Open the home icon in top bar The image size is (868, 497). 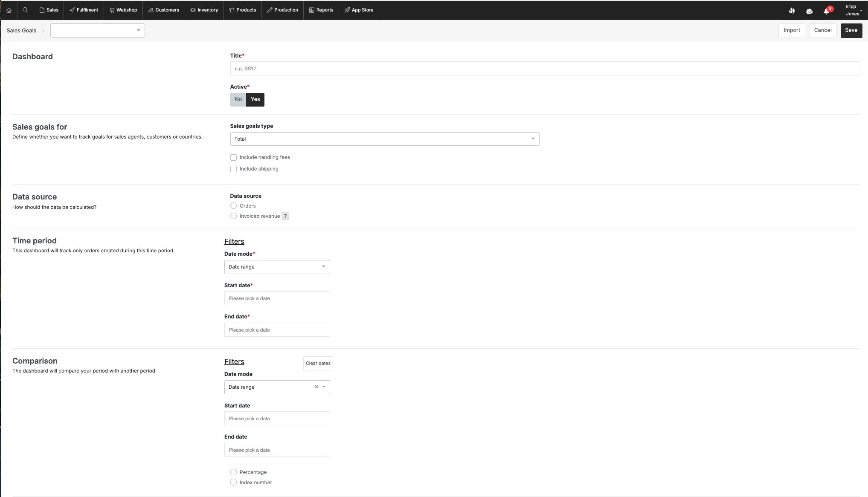[9, 10]
